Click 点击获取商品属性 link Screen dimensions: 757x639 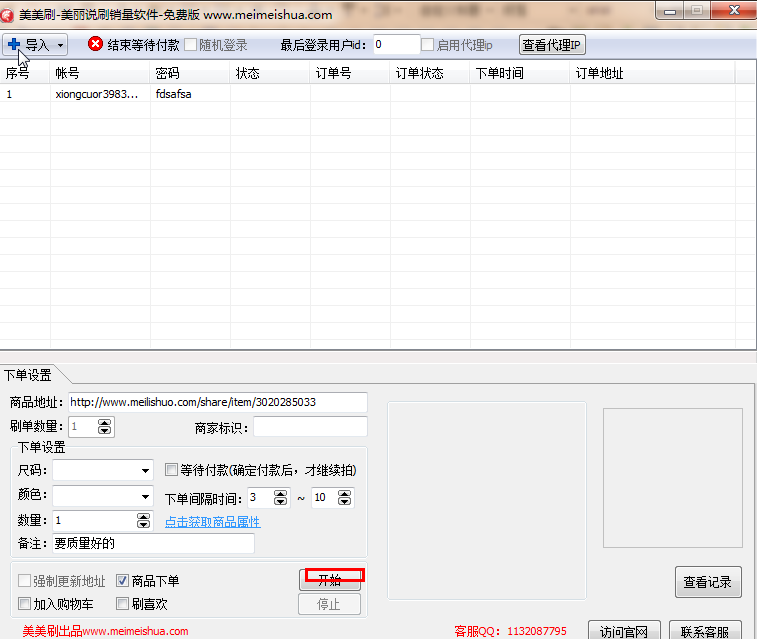(x=212, y=522)
